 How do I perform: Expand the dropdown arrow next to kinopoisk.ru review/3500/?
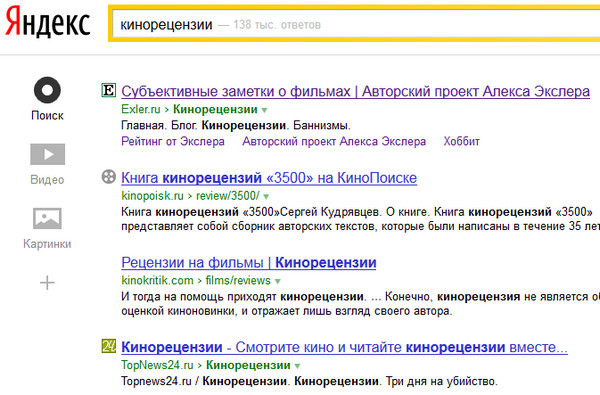click(x=266, y=197)
